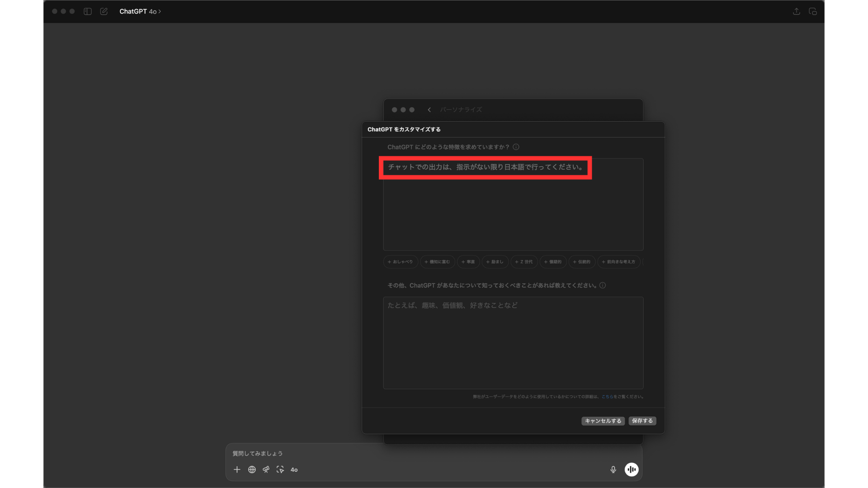
Task: Open the 4o model picker in composer
Action: [294, 470]
